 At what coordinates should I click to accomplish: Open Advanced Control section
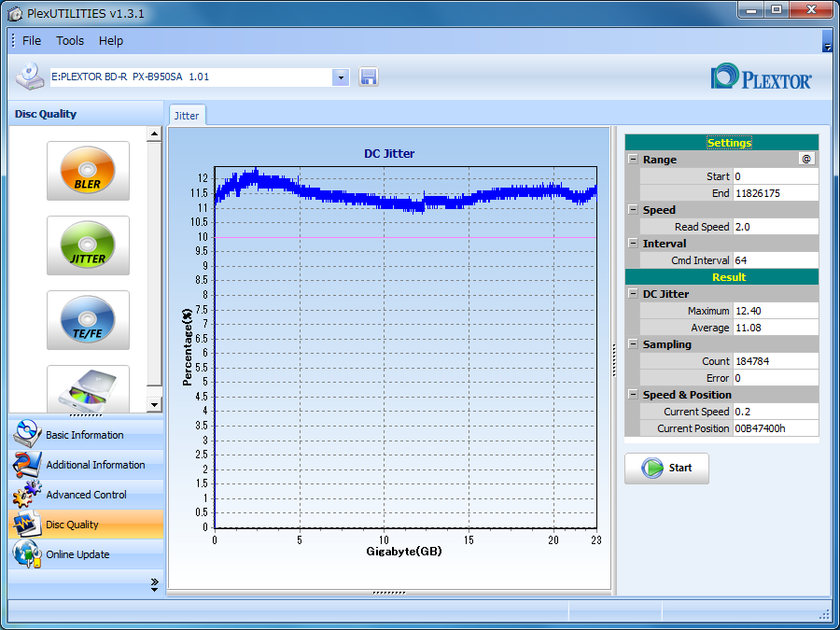point(86,495)
